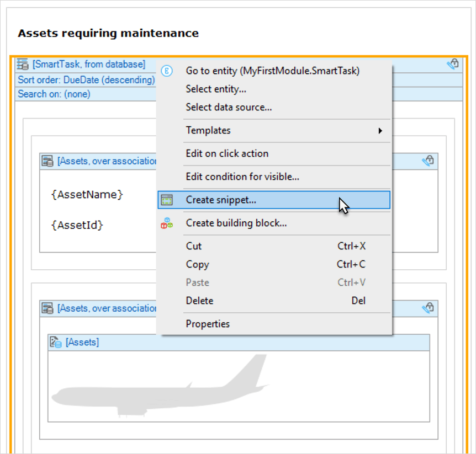Click the list view icon beside SmartTask

coord(23,65)
